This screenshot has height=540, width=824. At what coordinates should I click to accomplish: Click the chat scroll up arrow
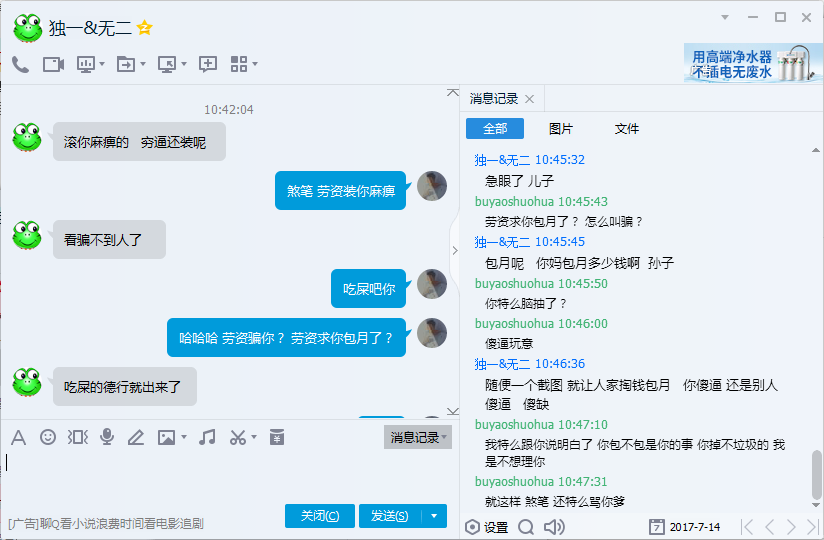(452, 92)
